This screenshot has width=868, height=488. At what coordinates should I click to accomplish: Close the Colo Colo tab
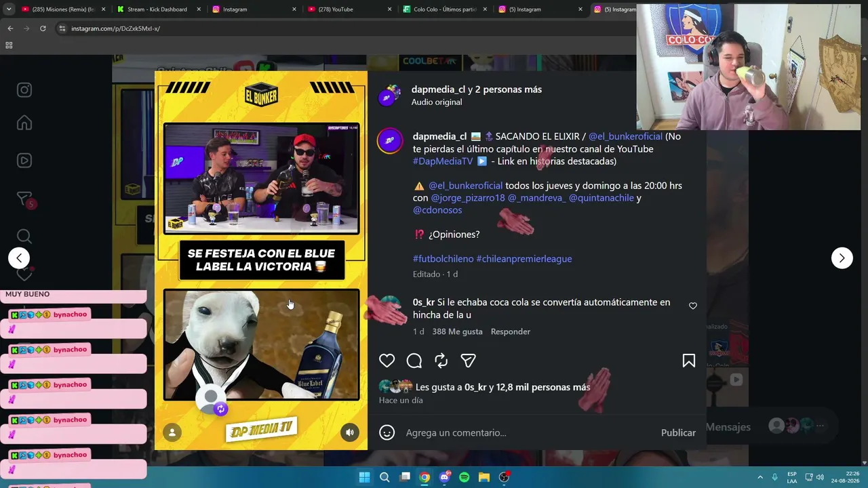[x=486, y=9]
